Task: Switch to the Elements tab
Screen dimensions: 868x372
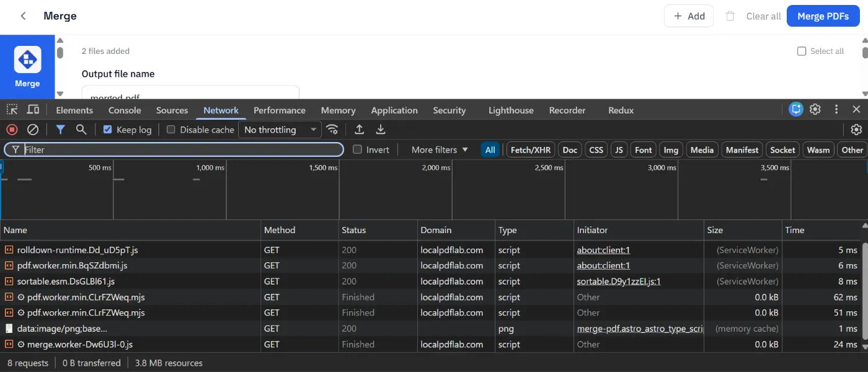Action: coord(74,110)
